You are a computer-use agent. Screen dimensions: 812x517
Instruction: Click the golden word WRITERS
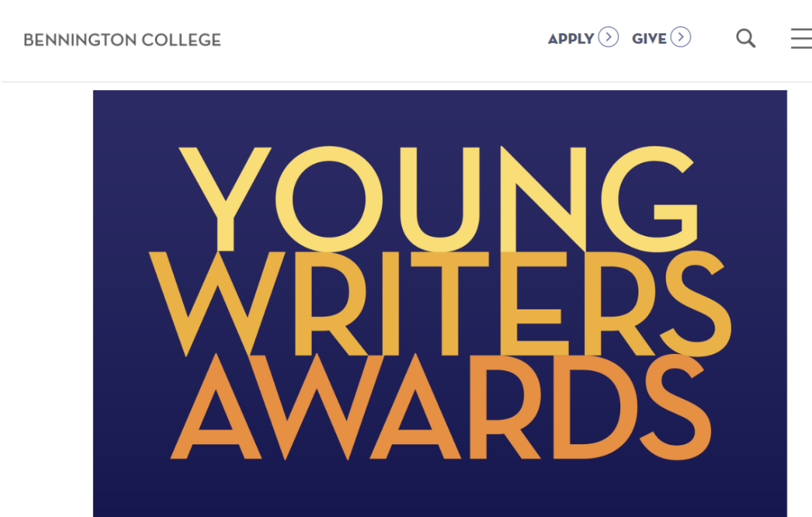(x=440, y=304)
